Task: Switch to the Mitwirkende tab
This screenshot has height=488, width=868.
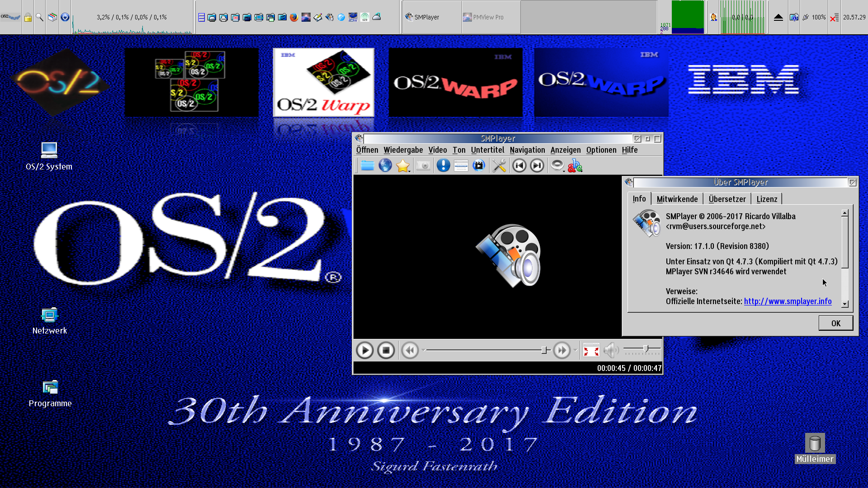Action: pos(677,199)
